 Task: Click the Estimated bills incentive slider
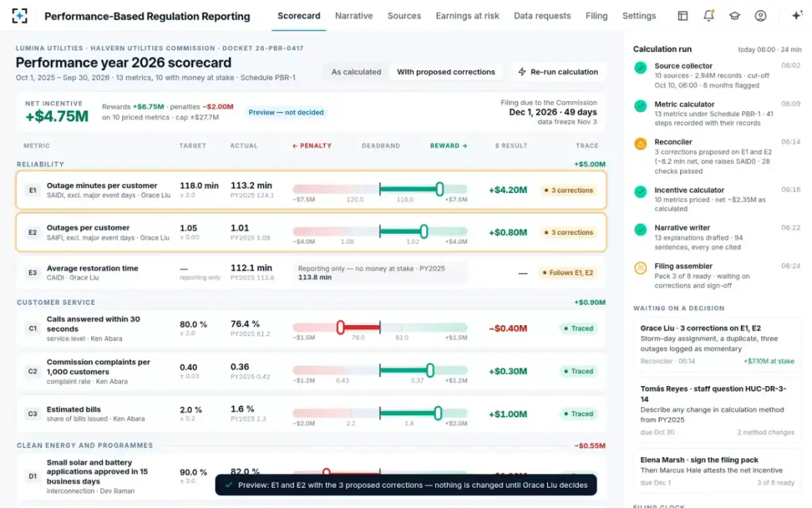[380, 412]
